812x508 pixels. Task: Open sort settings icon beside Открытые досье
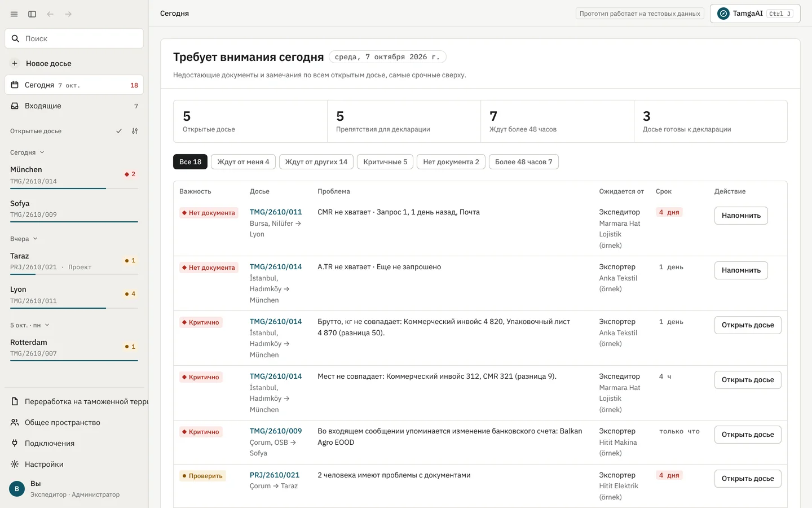(135, 131)
